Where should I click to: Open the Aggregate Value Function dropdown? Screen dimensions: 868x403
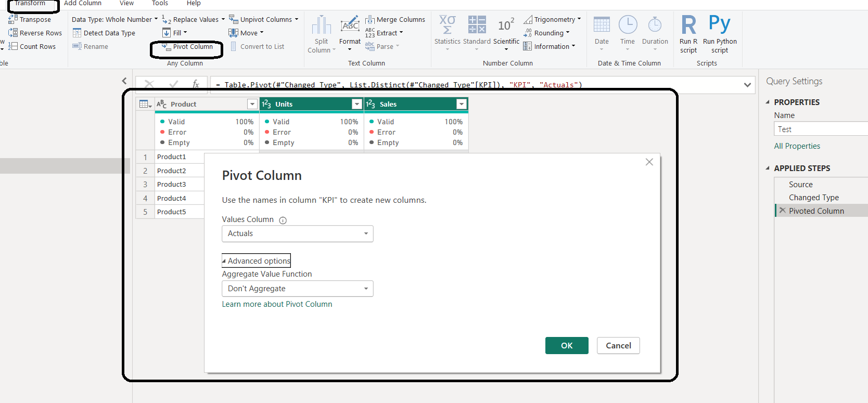point(298,289)
